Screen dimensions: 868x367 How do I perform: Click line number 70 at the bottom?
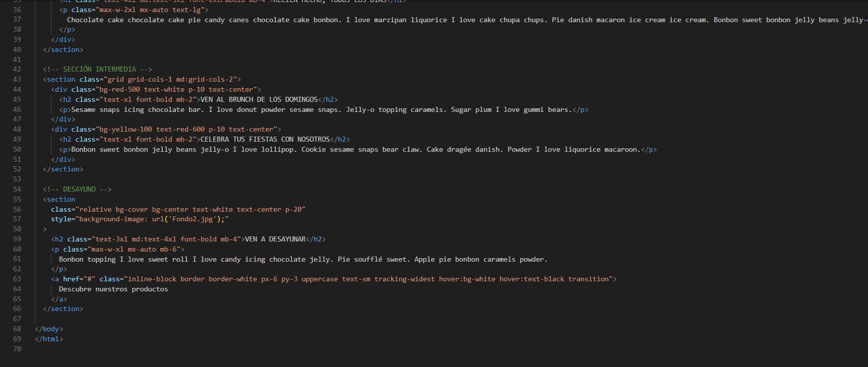(x=17, y=349)
